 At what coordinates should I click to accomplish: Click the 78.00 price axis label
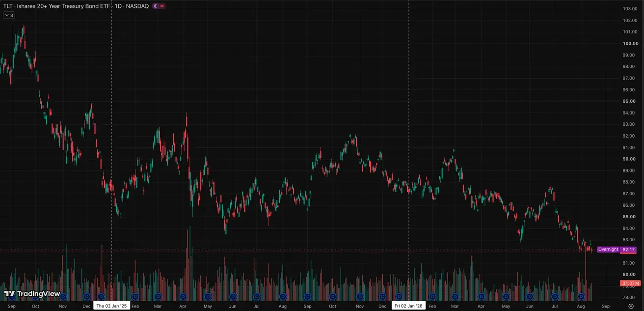click(x=630, y=297)
